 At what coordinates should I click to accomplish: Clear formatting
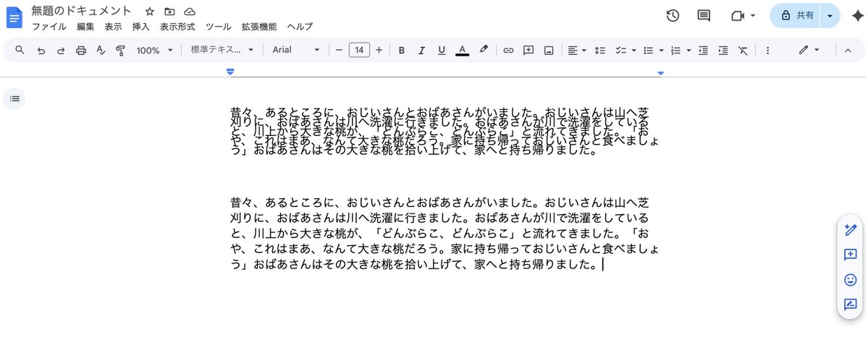(743, 51)
